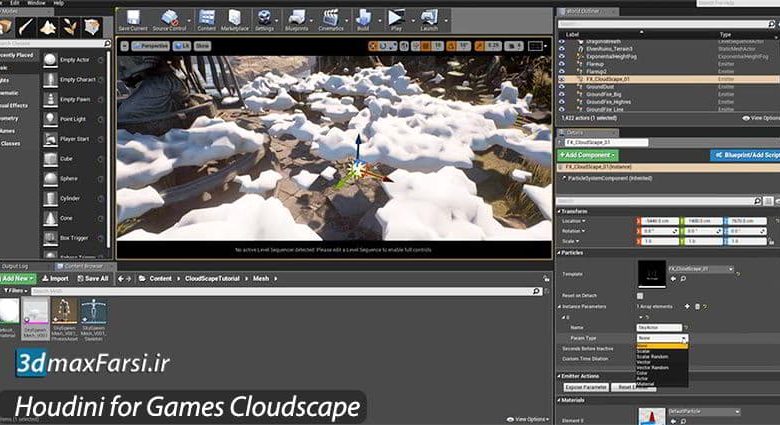Screen dimensions: 780x425
Task: Toggle visibility of Flareup actor
Action: click(x=562, y=64)
